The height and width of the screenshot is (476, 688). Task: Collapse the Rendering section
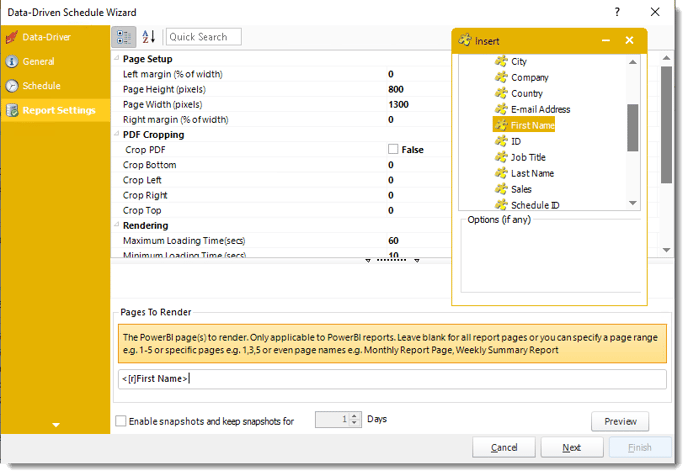pyautogui.click(x=116, y=225)
